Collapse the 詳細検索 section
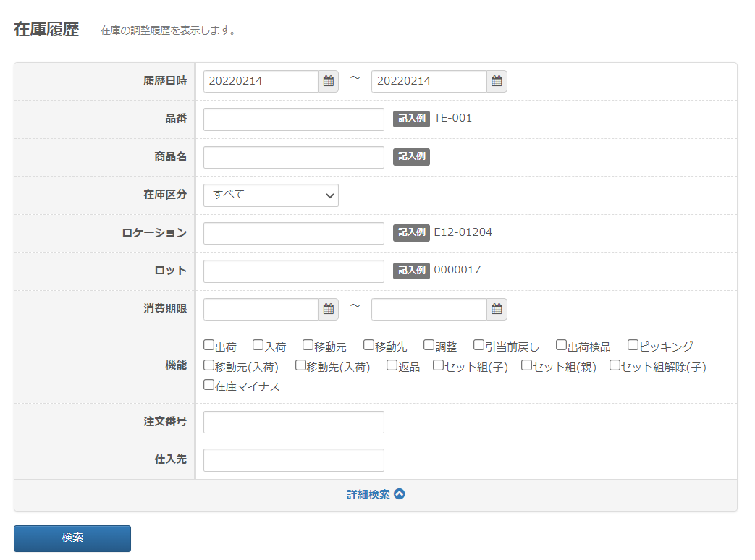Image resolution: width=755 pixels, height=560 pixels. pos(376,495)
